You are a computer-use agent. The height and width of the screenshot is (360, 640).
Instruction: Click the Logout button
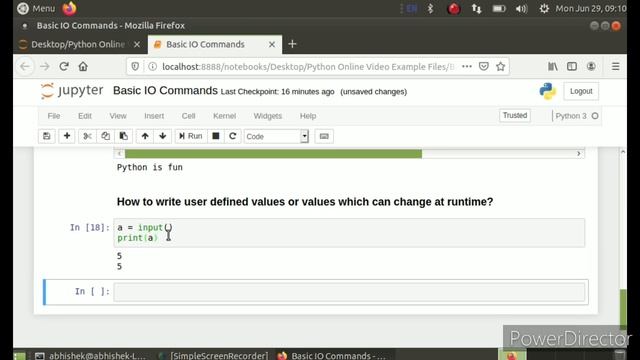(x=581, y=91)
